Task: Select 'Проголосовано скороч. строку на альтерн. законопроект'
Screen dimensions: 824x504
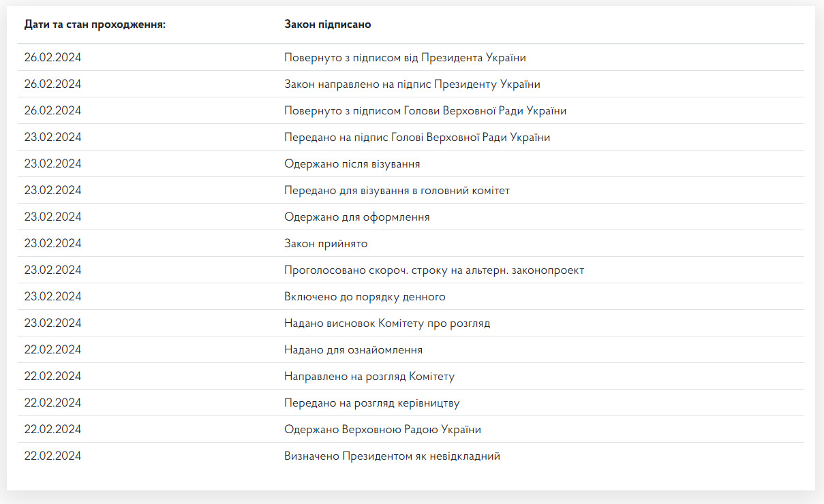Action: (x=433, y=270)
